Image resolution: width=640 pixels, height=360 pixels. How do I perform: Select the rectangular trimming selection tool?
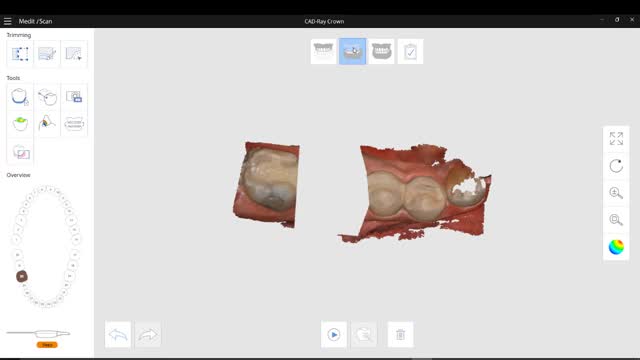point(20,53)
